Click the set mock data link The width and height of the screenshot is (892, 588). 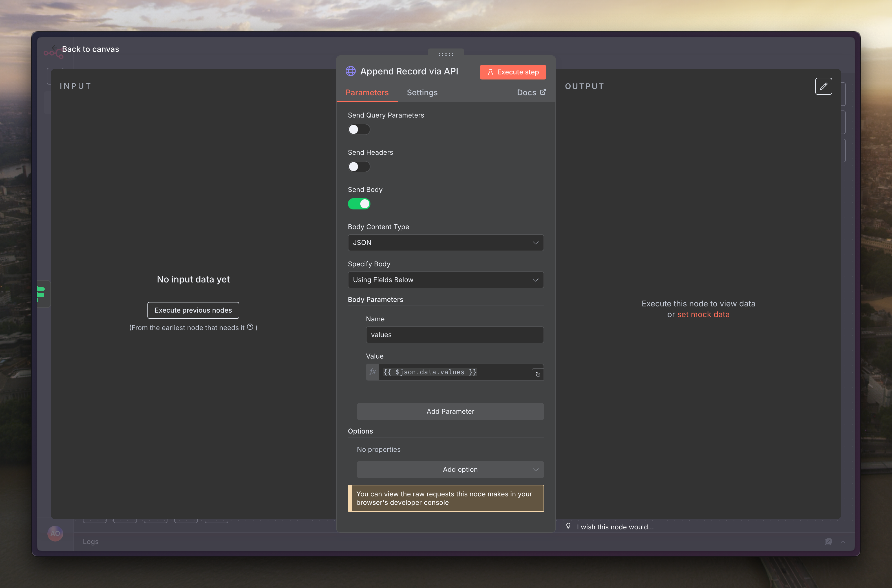(x=703, y=314)
